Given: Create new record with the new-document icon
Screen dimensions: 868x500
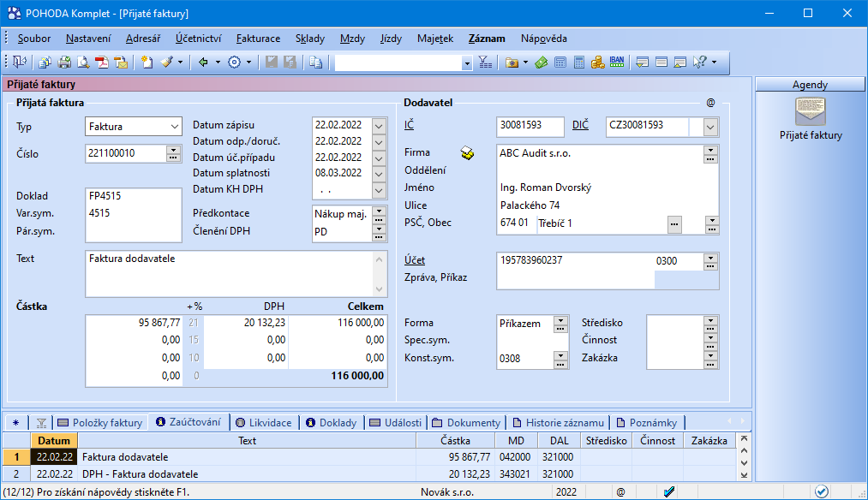Looking at the screenshot, I should click(x=147, y=62).
